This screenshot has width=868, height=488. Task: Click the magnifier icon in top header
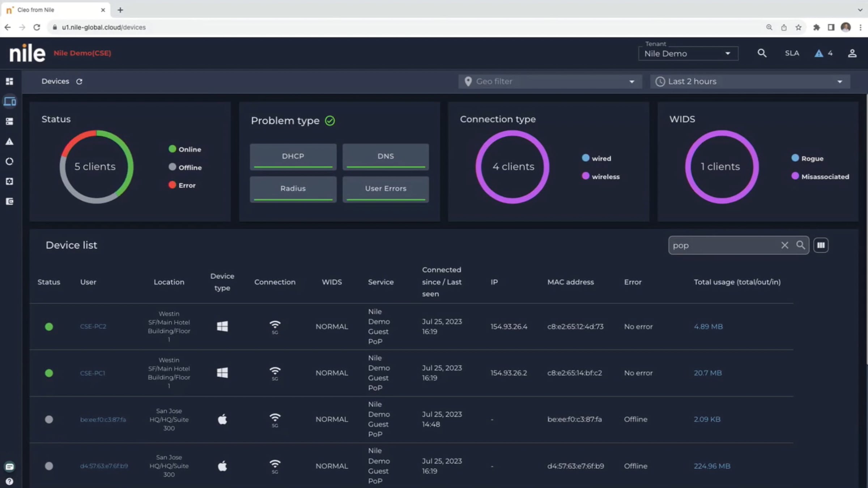coord(762,53)
